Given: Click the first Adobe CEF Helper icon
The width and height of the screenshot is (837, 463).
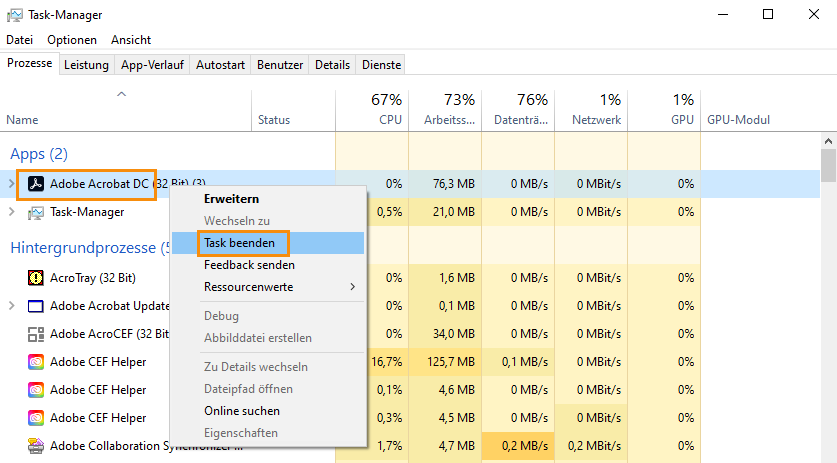Looking at the screenshot, I should tap(35, 362).
